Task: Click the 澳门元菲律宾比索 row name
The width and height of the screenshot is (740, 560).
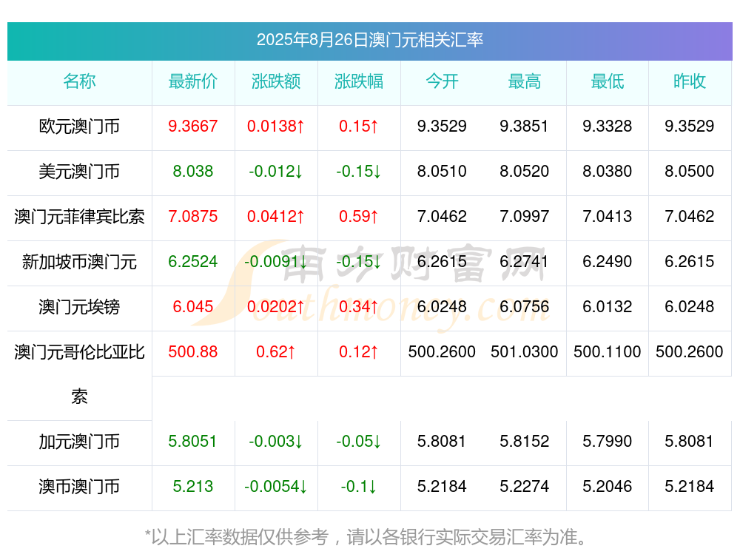Action: click(79, 217)
